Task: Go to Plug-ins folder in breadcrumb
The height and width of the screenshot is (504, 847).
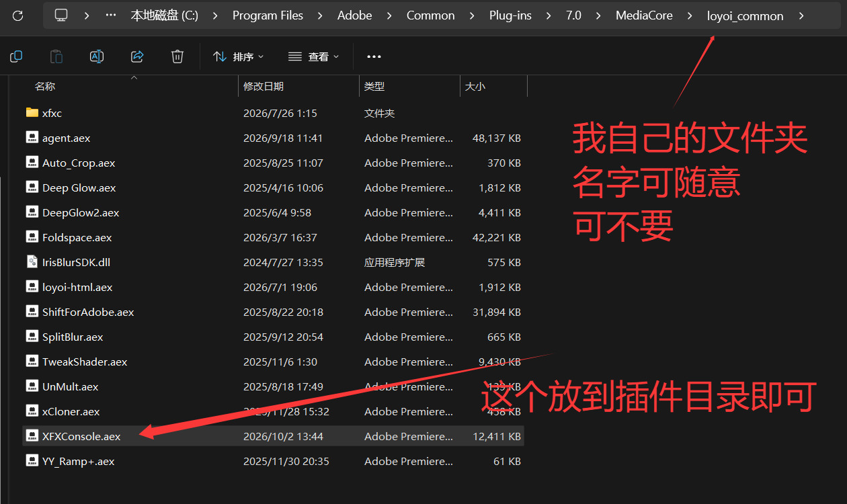Action: [510, 15]
